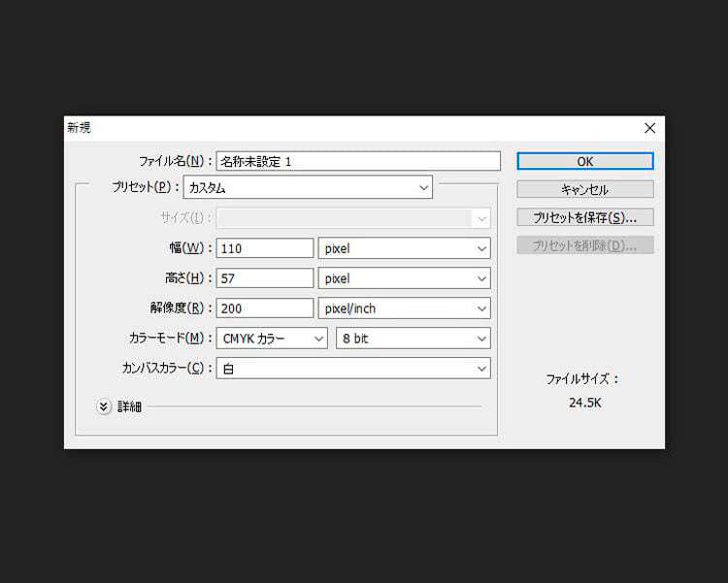Click プリセットを保存(S)... button
The image size is (728, 583).
click(584, 217)
